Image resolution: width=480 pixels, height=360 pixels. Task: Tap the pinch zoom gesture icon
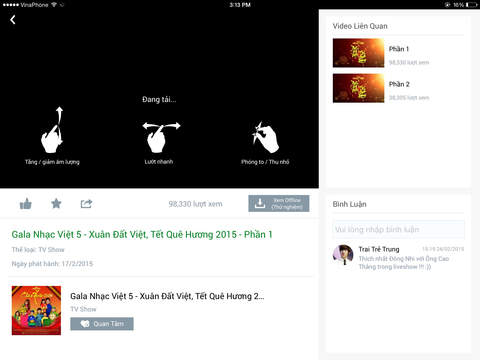pyautogui.click(x=265, y=137)
